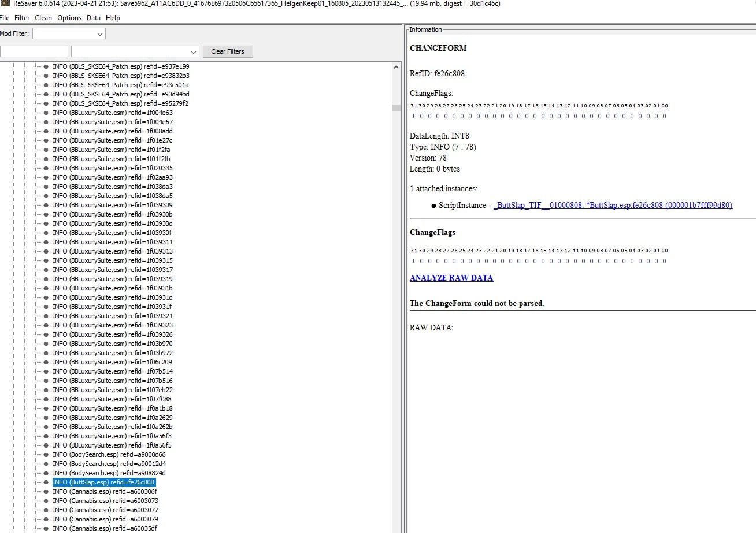Click the node icon for refid=1f03931b

(46, 288)
